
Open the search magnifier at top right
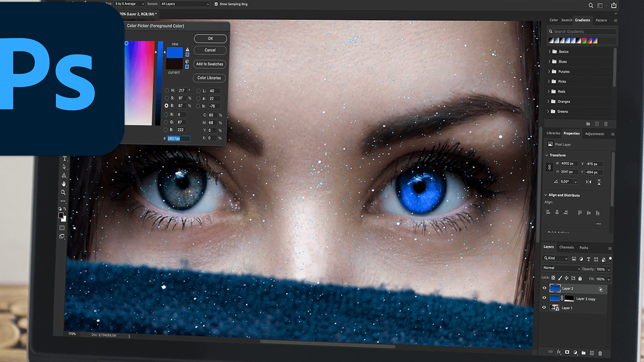(x=590, y=6)
